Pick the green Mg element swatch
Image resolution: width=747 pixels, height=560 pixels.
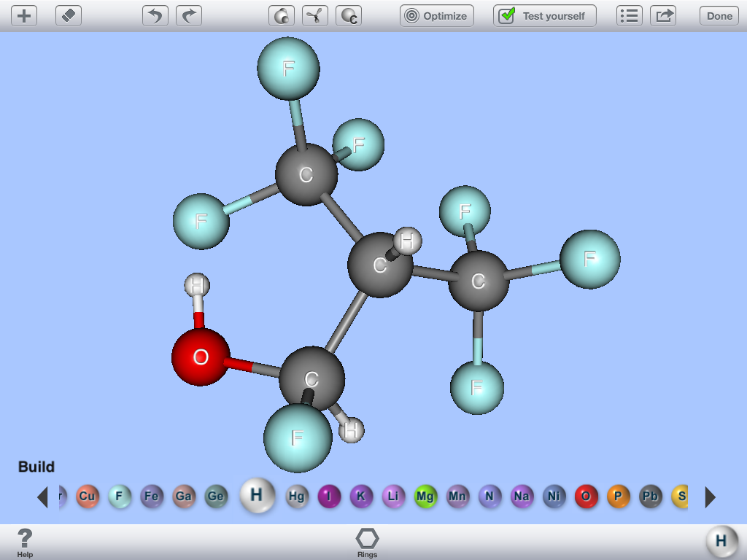click(426, 497)
